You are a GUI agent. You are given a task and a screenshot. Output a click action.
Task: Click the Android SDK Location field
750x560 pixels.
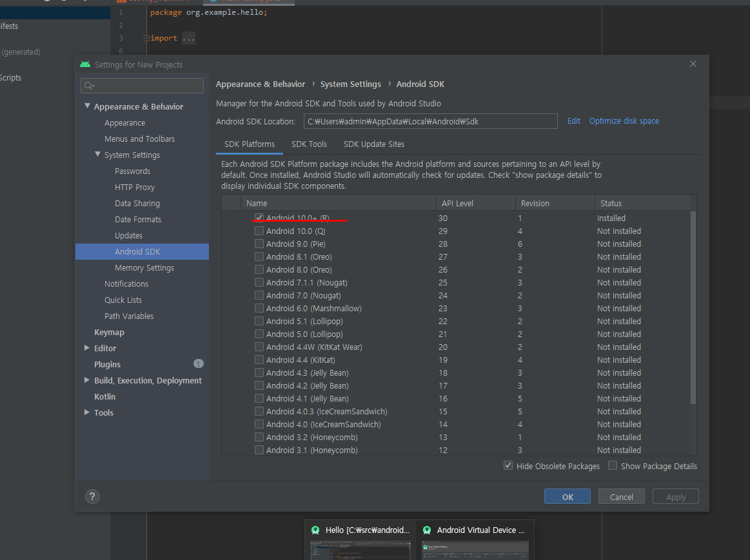pos(431,121)
